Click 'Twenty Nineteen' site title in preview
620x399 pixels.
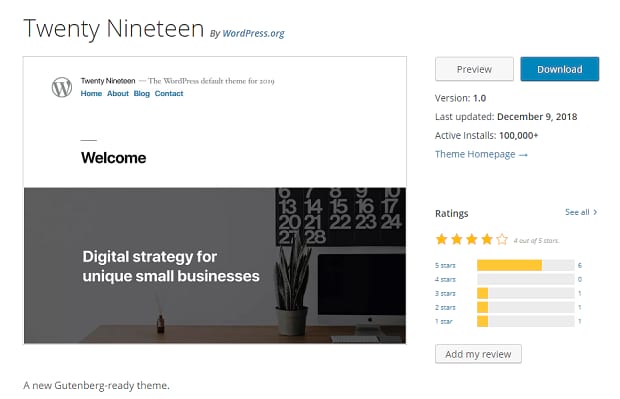tap(108, 81)
